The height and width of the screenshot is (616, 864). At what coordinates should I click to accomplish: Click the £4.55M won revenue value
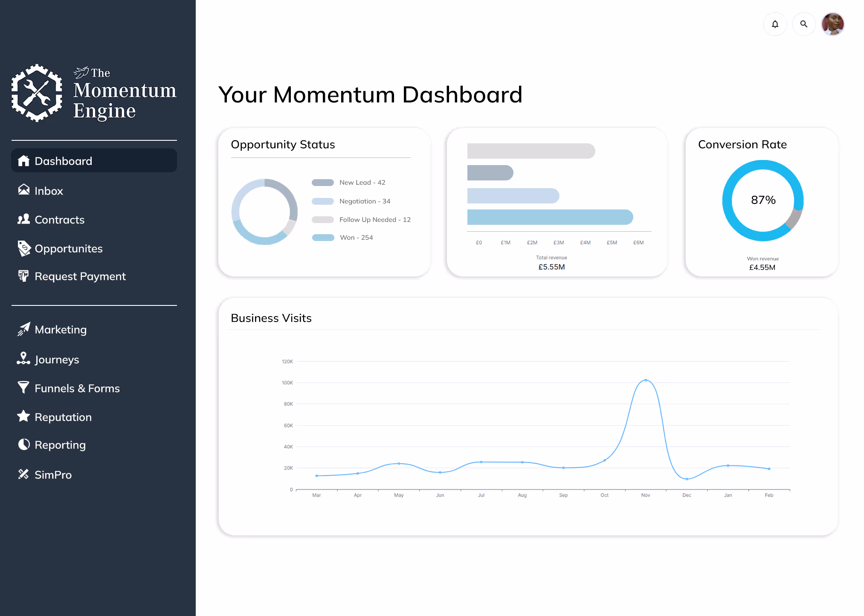762,267
